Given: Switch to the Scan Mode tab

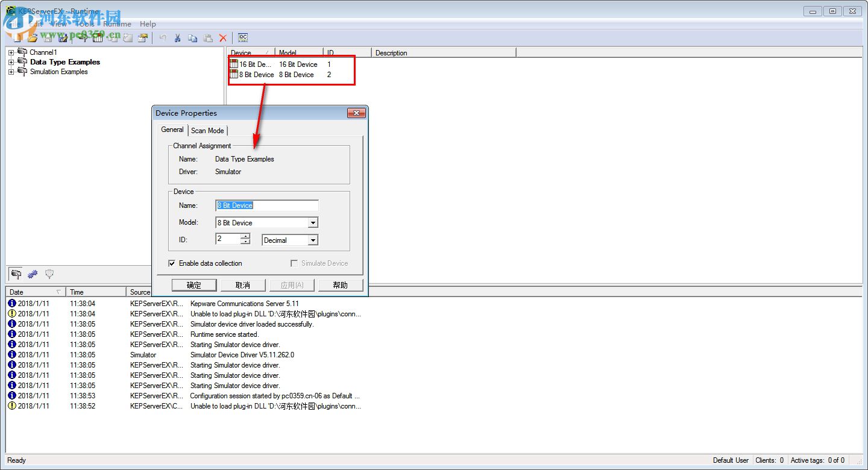Looking at the screenshot, I should click(207, 131).
